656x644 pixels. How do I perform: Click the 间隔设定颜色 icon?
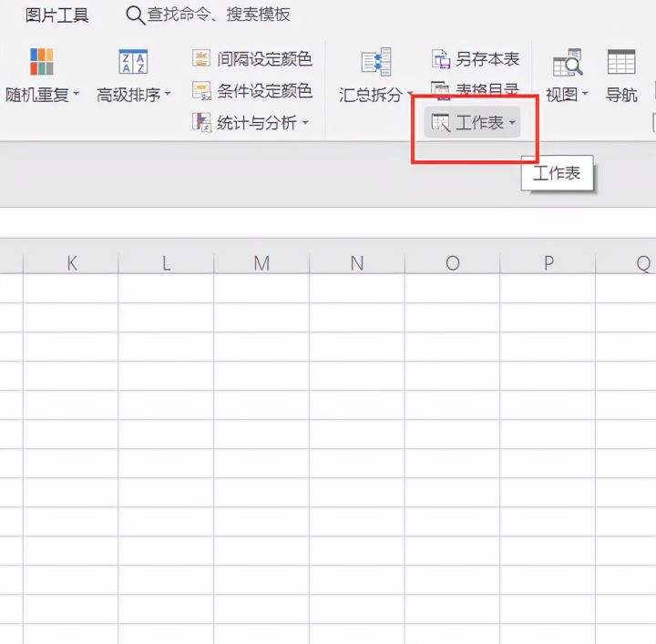(x=201, y=58)
